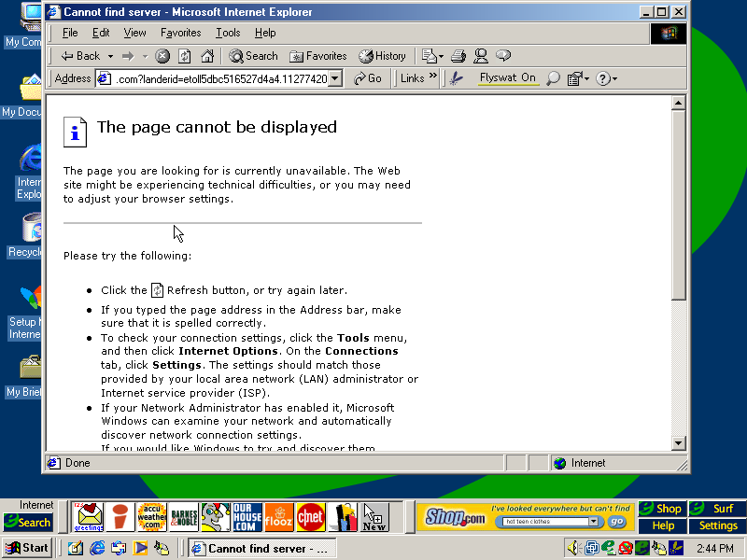Open the History panel
747x560 pixels.
click(382, 56)
